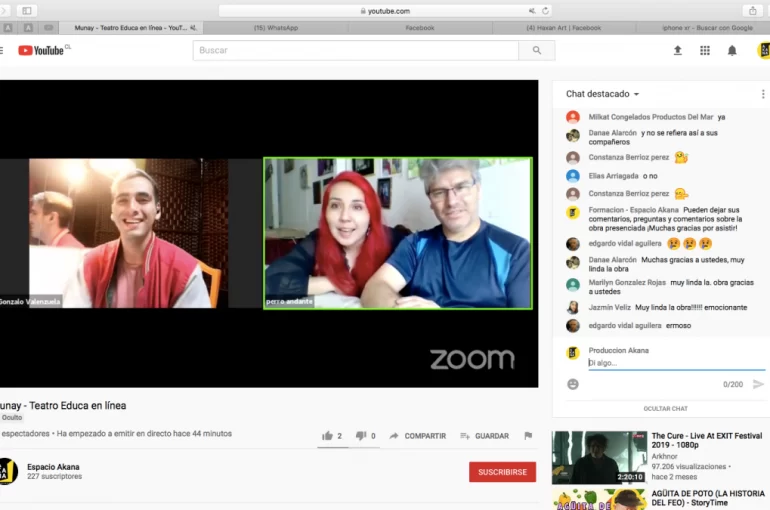770x510 pixels.
Task: Click Formacion - Espacio Akana chat avatar
Action: coord(573,213)
